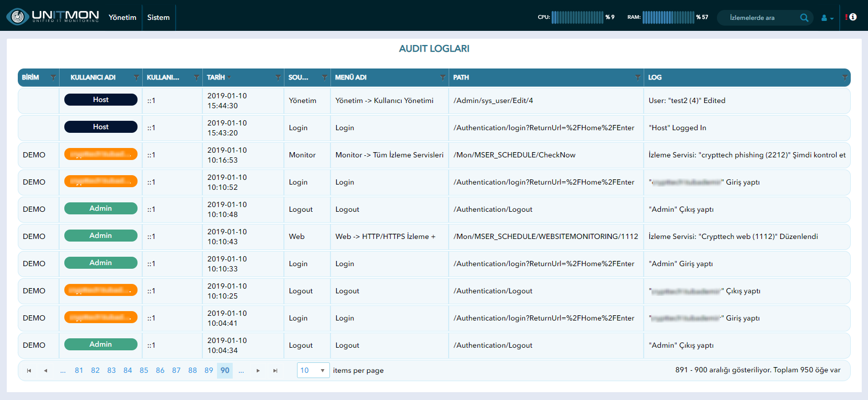Open filter for BİRİM column
868x400 pixels.
coord(53,77)
